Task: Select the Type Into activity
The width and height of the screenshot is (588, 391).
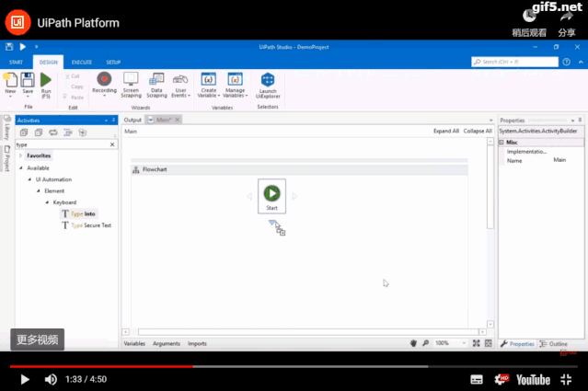Action: point(79,213)
